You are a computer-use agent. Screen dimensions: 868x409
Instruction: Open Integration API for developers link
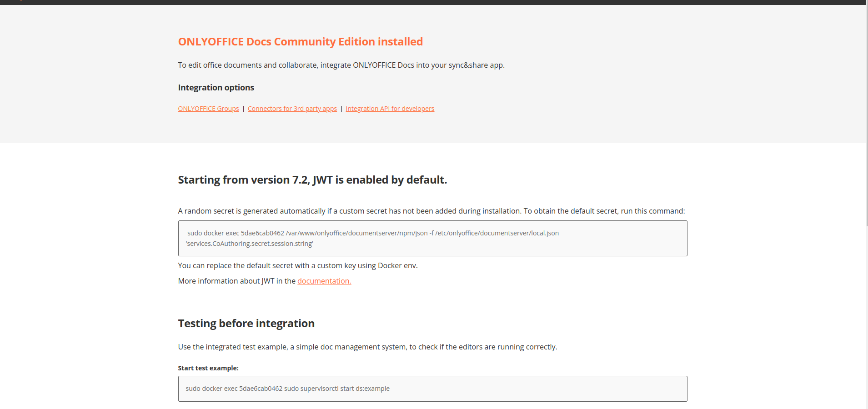point(390,109)
